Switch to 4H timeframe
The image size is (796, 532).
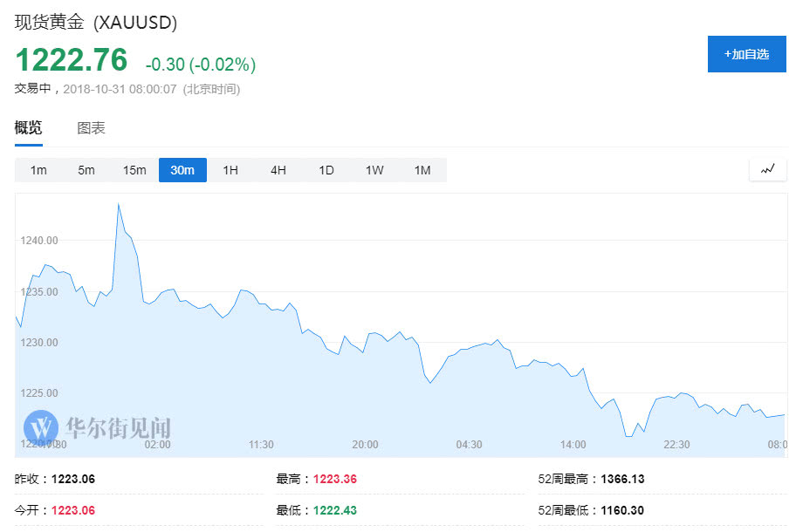pos(278,170)
